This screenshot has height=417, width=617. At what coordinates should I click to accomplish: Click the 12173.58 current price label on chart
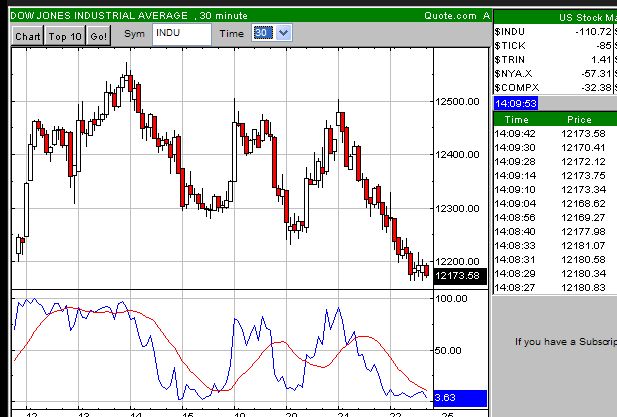[461, 277]
